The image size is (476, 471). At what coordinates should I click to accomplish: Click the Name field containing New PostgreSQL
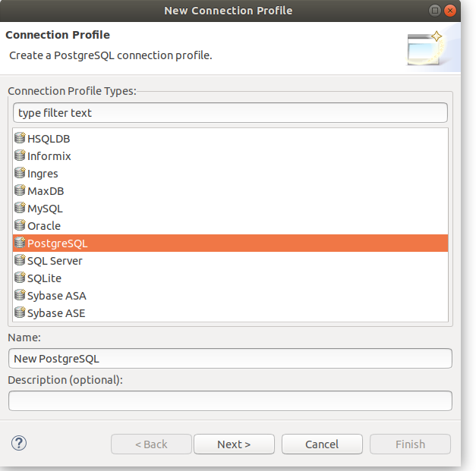pyautogui.click(x=230, y=359)
